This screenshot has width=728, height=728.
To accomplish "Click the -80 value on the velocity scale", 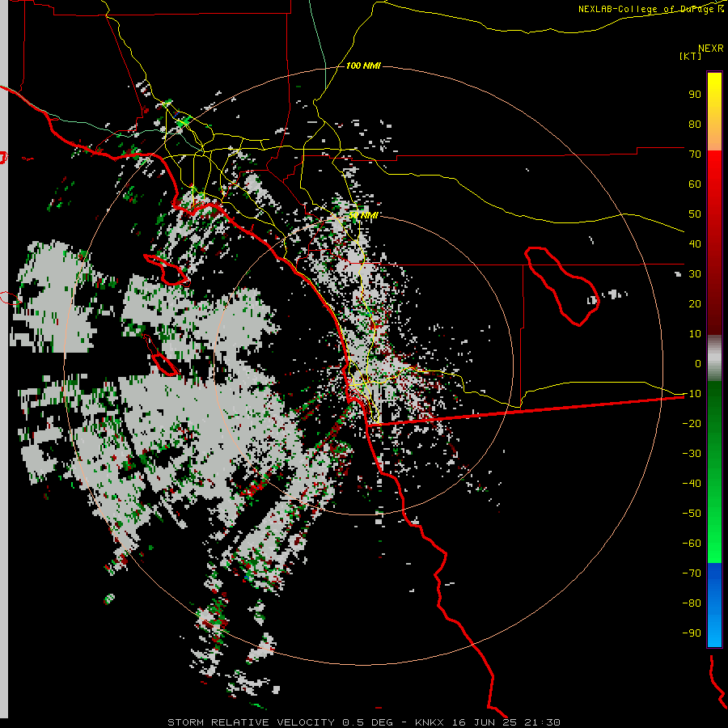I will [692, 603].
